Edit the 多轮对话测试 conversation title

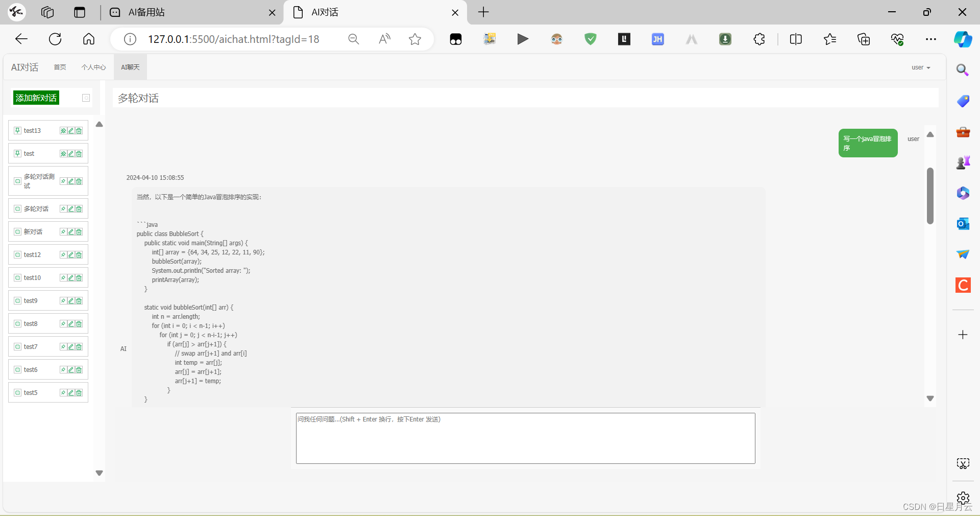[x=71, y=181]
